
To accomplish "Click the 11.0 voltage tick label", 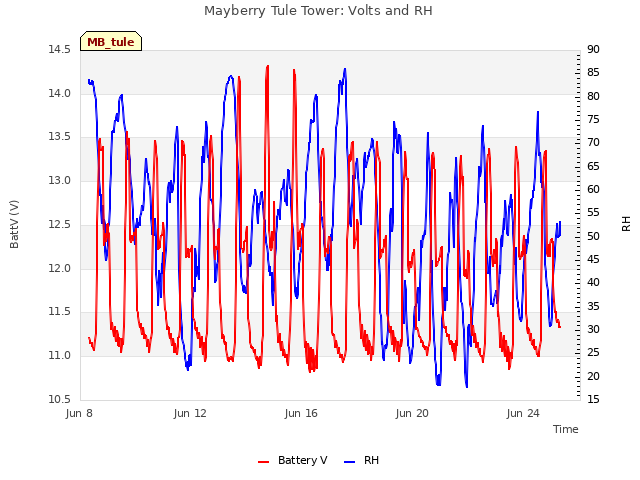I will (60, 356).
